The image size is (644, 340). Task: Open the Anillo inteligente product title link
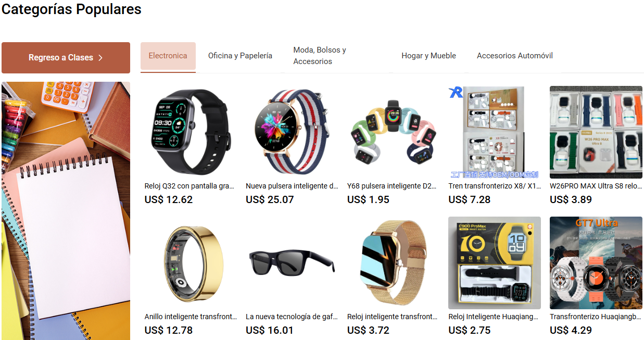191,317
